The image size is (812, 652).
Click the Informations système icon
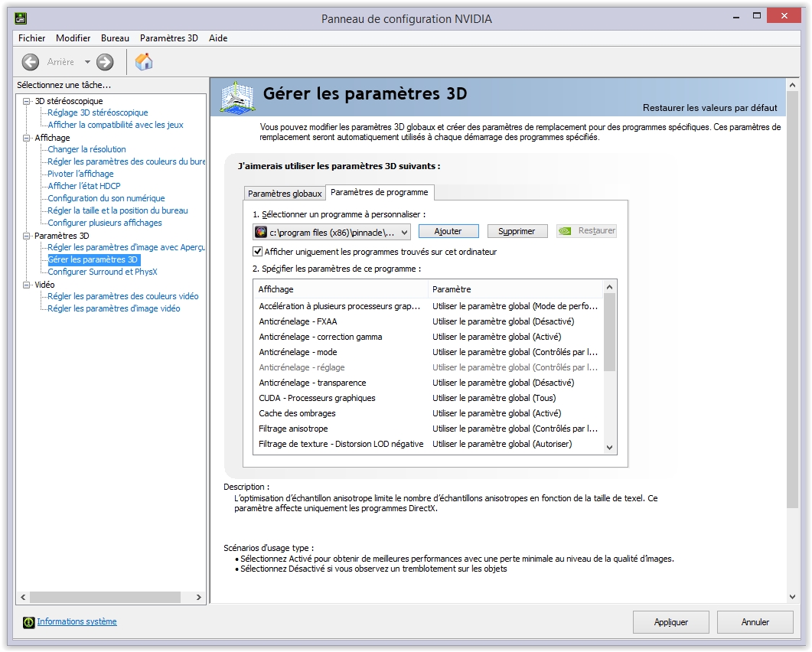(x=29, y=622)
